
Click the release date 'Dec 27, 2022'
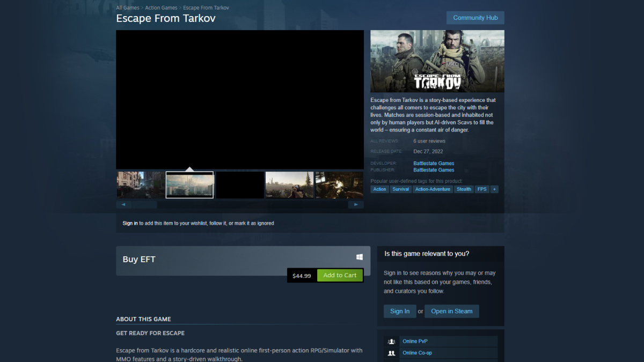pyautogui.click(x=428, y=152)
